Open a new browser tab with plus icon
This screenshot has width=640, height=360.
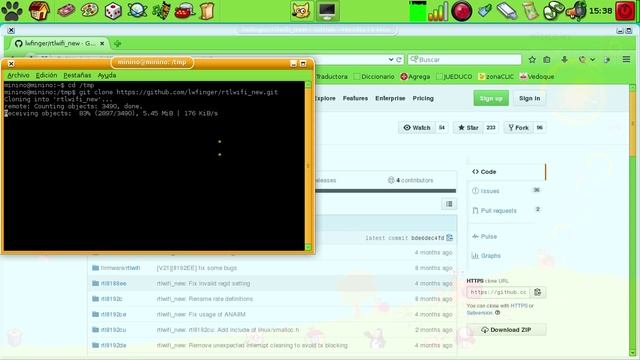click(118, 43)
